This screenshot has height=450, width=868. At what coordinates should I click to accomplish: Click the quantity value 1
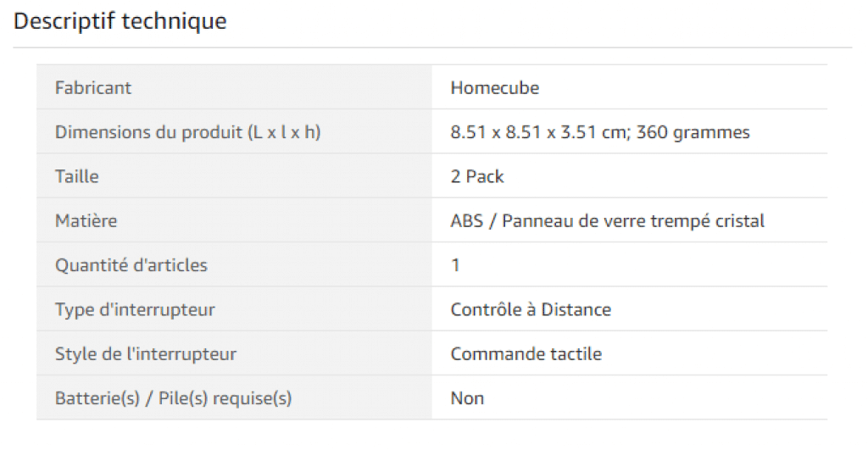[x=455, y=264]
